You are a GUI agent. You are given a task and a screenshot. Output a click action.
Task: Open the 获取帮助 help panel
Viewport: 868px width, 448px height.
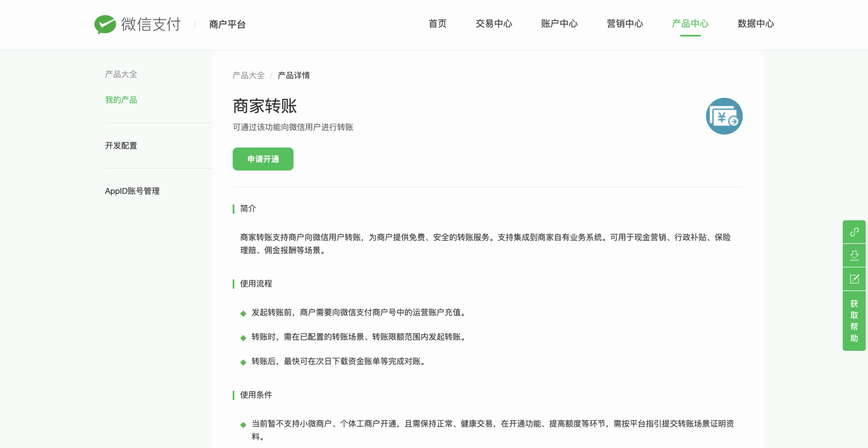coord(854,321)
